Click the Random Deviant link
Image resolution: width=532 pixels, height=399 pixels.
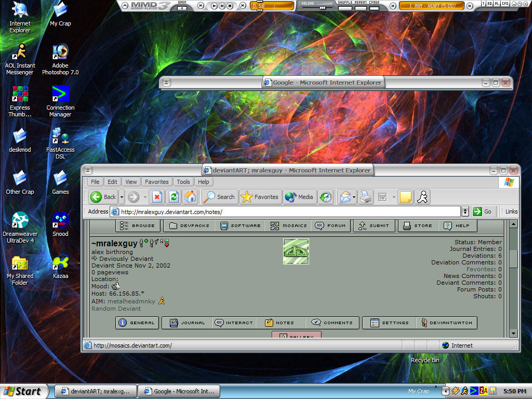(x=116, y=309)
